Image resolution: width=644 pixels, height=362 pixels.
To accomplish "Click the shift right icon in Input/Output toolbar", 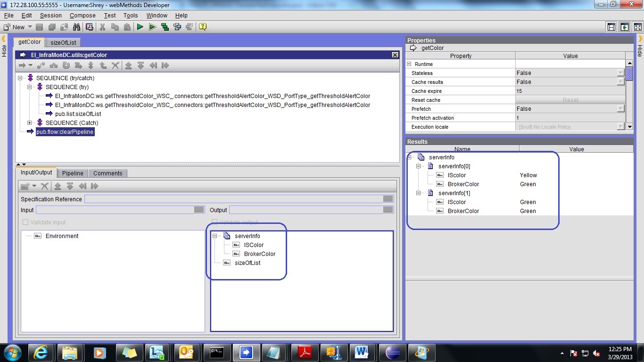I will [94, 186].
